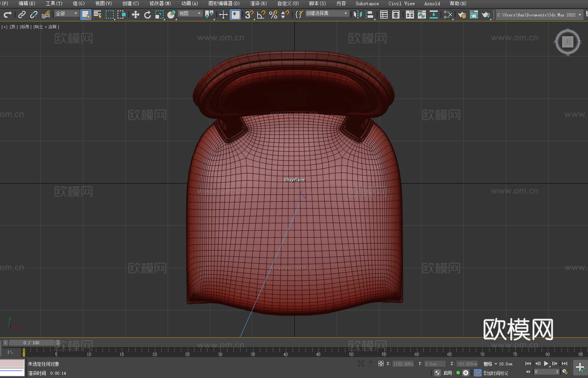Click the Redo arrow icon

pos(7,14)
